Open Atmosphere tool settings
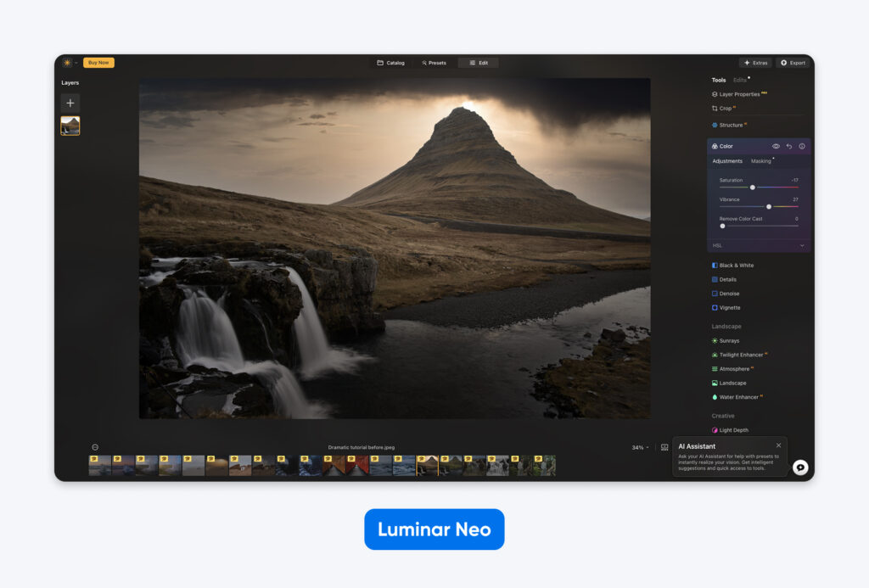The image size is (869, 588). point(737,368)
